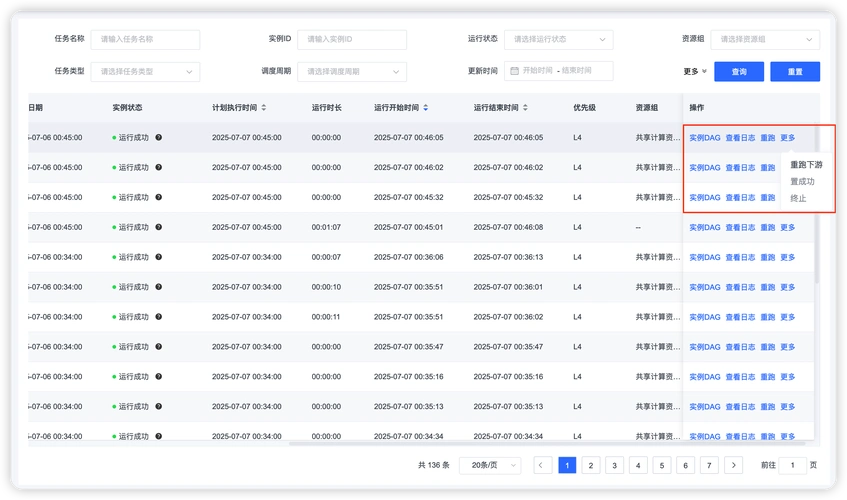Open 更多 actions for row started 00:35:47
The width and height of the screenshot is (847, 500).
click(788, 347)
